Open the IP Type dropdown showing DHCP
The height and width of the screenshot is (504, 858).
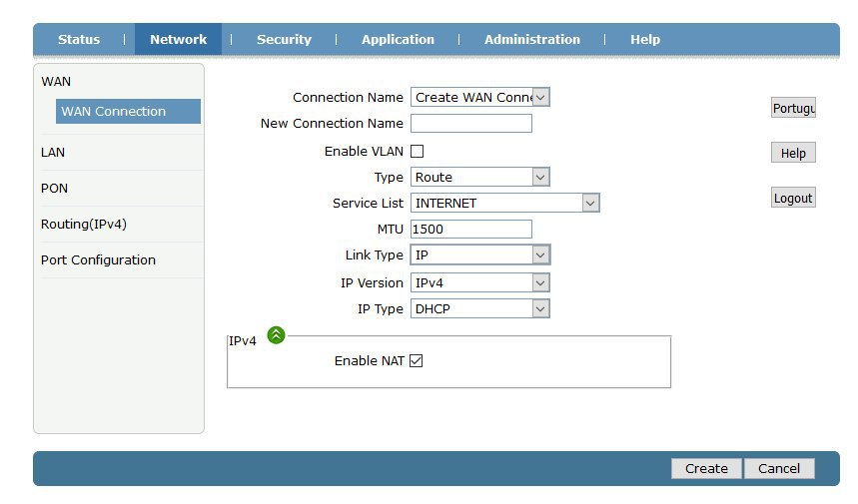[x=479, y=308]
